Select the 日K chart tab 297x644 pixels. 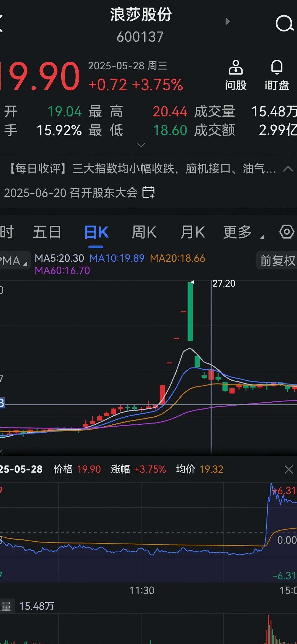point(96,232)
